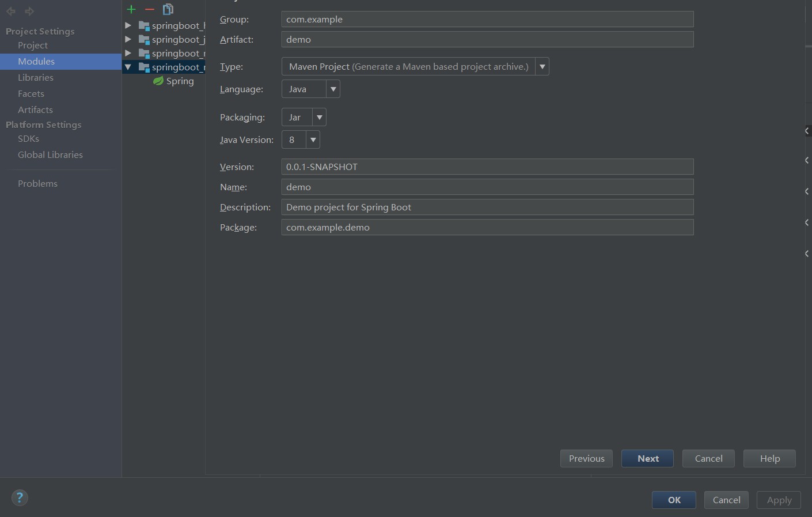Click the Help button in the wizard

tap(769, 459)
